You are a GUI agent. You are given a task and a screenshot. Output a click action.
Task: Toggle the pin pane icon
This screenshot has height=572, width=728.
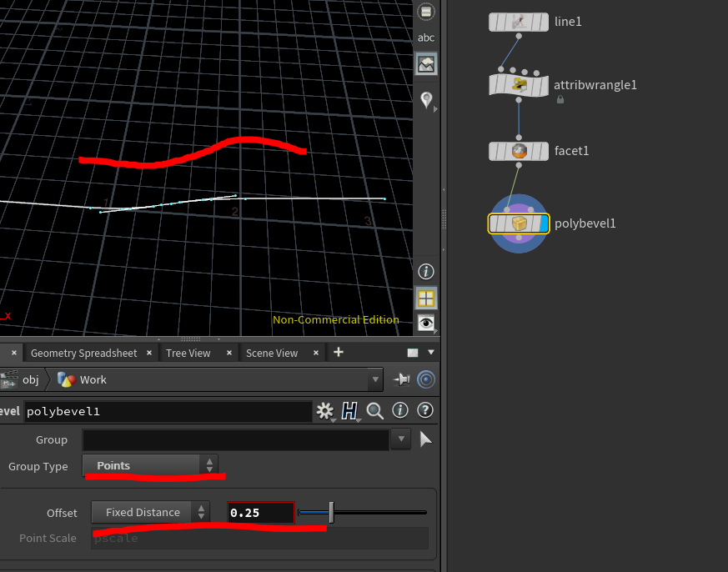point(402,379)
